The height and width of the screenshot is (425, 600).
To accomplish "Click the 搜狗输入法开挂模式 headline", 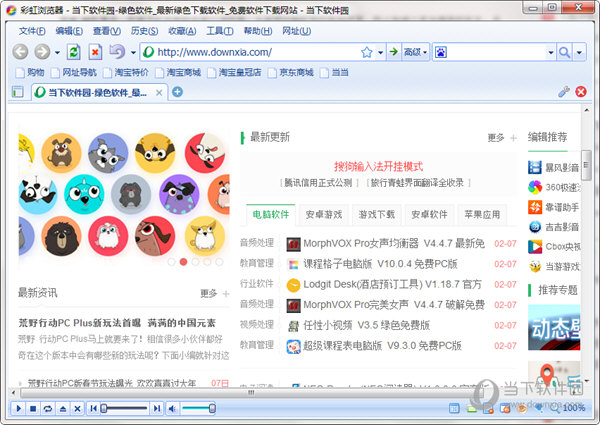I will coord(378,167).
